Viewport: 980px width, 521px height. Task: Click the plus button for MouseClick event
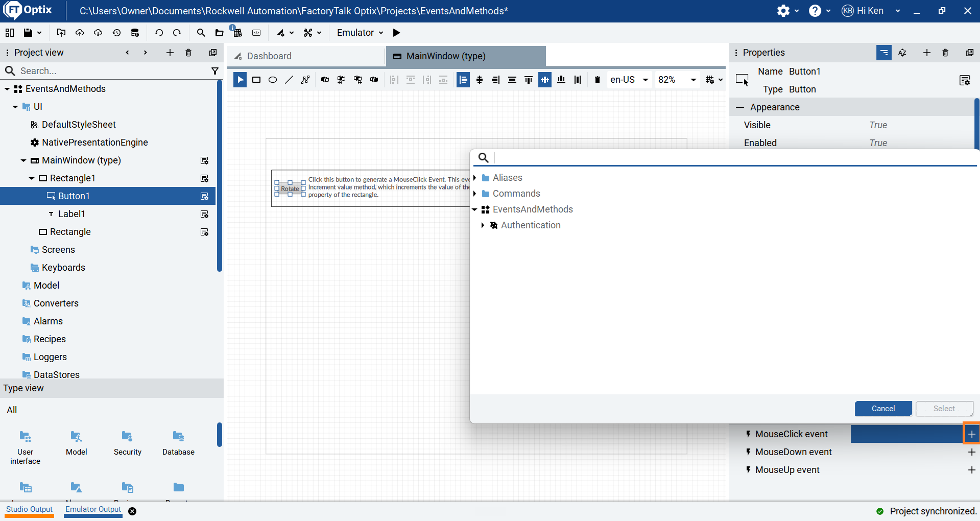coord(972,434)
